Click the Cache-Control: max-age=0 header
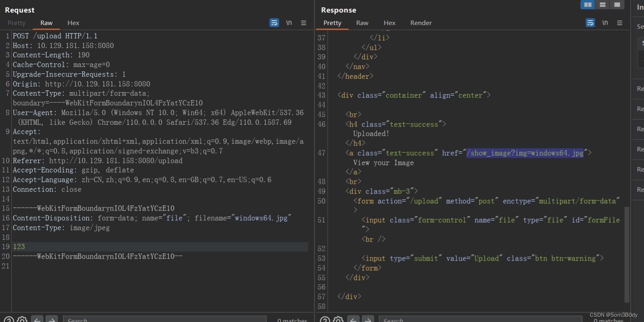This screenshot has width=644, height=322. click(x=61, y=65)
